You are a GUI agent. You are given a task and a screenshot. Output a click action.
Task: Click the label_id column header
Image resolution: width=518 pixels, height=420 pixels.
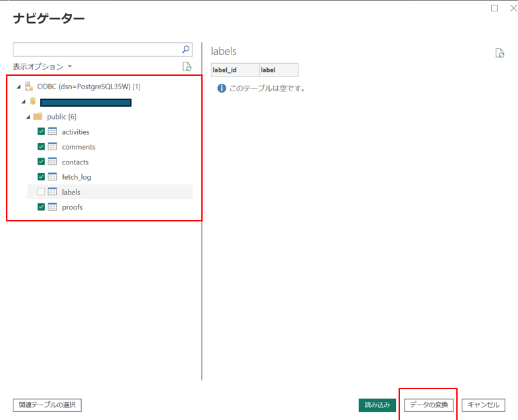coord(235,70)
